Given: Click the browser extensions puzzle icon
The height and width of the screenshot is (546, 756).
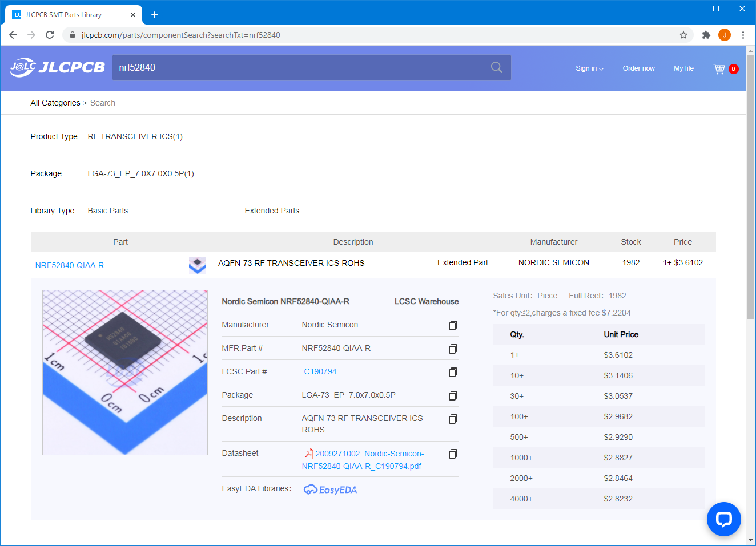Looking at the screenshot, I should (706, 35).
